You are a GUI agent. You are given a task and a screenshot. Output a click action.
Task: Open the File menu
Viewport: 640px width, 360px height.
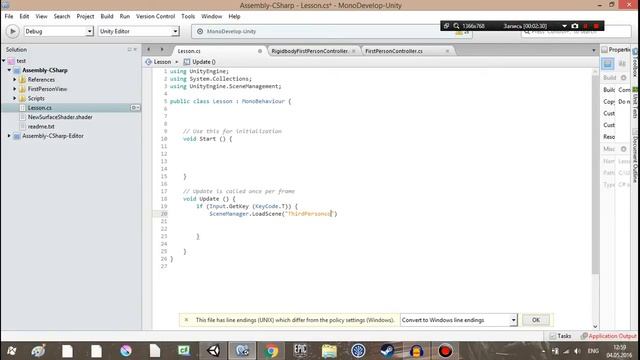pyautogui.click(x=9, y=16)
